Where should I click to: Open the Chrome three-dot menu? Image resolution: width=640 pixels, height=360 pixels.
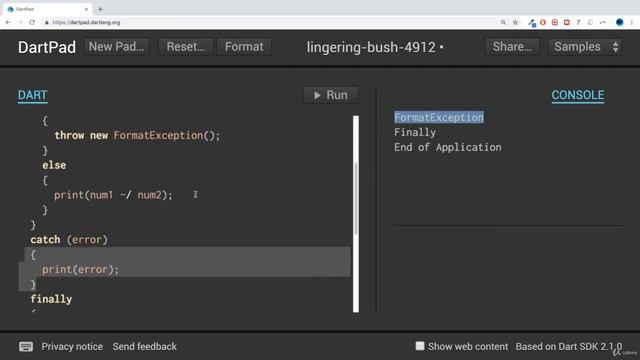631,22
